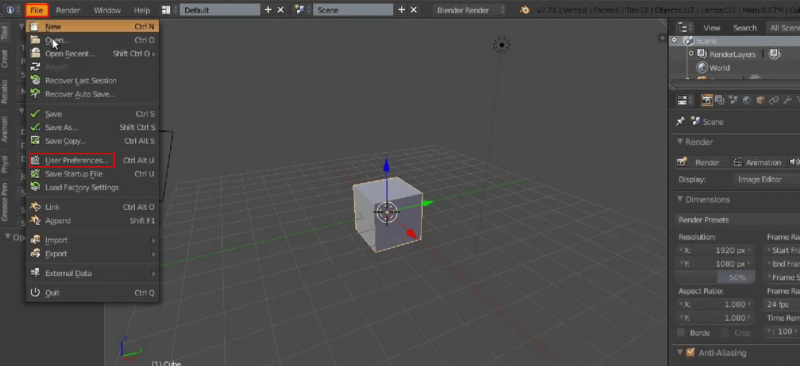Click the render audio speaker icon
The width and height of the screenshot is (800, 366).
click(794, 162)
